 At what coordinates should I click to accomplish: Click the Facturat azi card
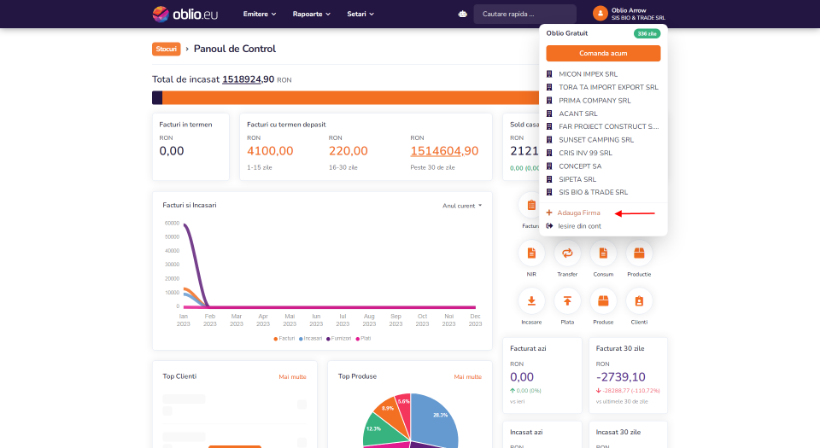point(542,375)
